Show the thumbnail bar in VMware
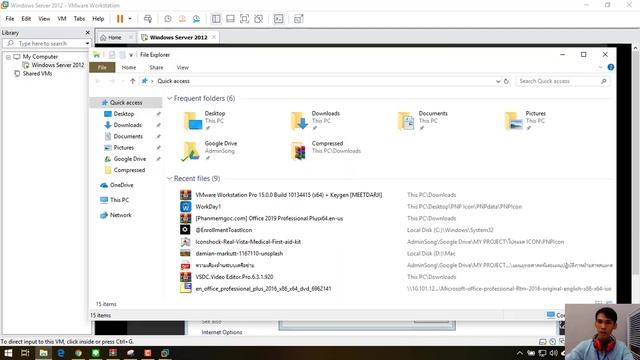This screenshot has width=640, height=360. tap(230, 19)
